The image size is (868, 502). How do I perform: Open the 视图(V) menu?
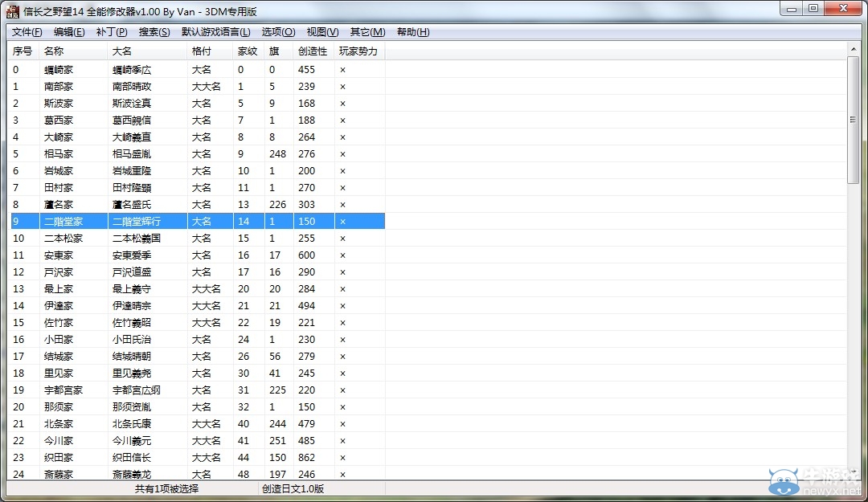coord(323,32)
